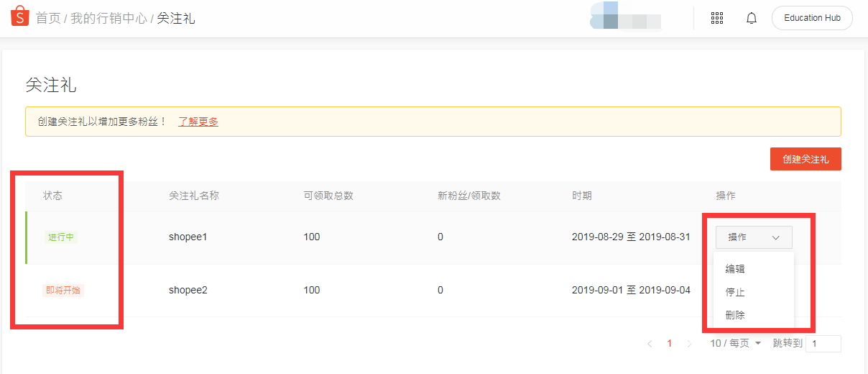
Task: Click the 创建关注礼以增加更多粉丝 notice text
Action: click(x=102, y=122)
